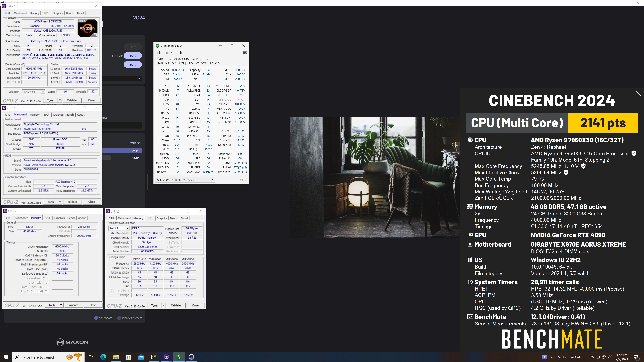Click Validate in CPU-Z CPU window
The height and width of the screenshot is (362, 644).
click(x=72, y=100)
